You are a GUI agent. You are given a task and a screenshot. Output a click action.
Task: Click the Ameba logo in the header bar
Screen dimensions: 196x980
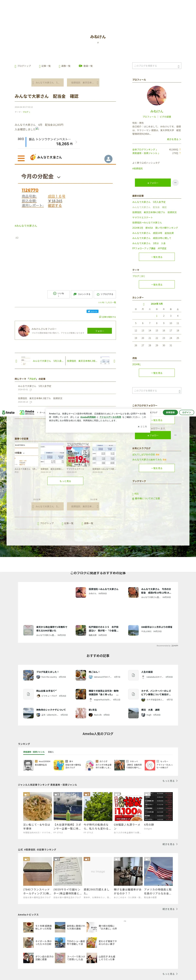click(8, 412)
